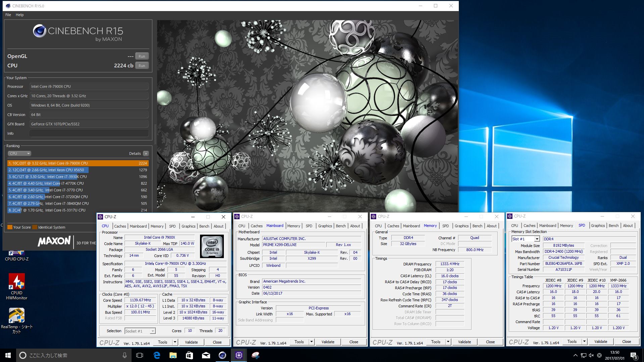The height and width of the screenshot is (362, 644).
Task: Click Tools button in the Memory CPU-Z window
Action: pos(436,342)
